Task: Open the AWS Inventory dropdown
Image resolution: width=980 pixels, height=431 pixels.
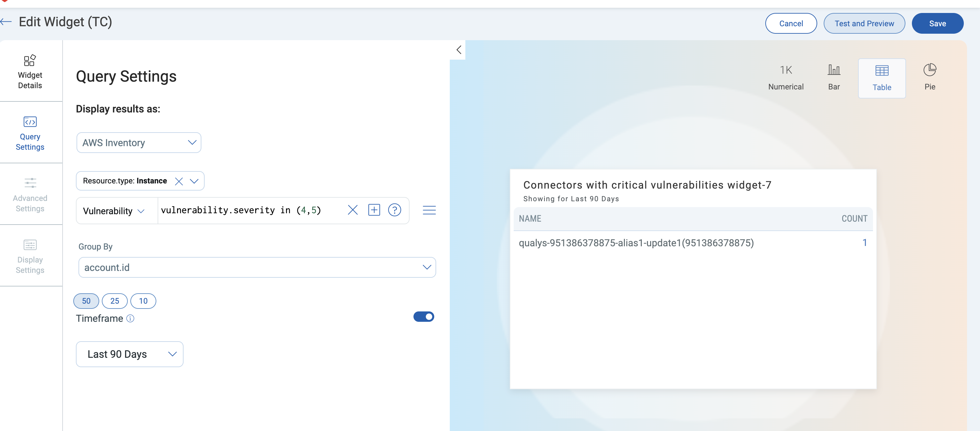Action: pyautogui.click(x=138, y=143)
